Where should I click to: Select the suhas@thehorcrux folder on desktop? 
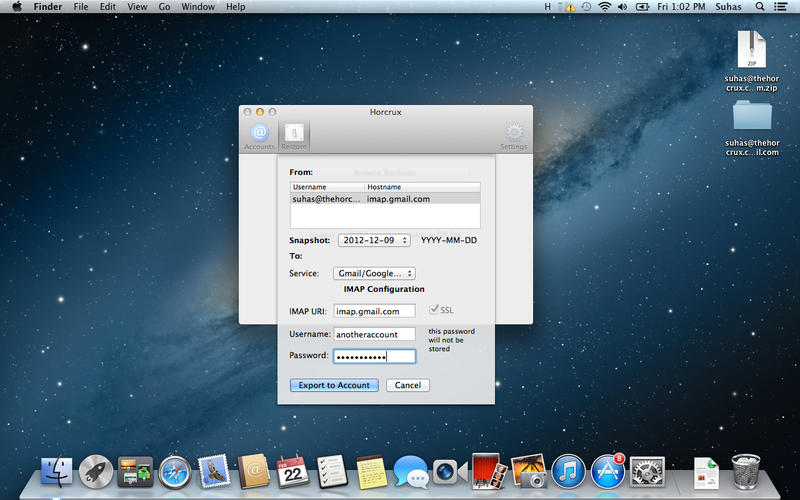coord(751,117)
